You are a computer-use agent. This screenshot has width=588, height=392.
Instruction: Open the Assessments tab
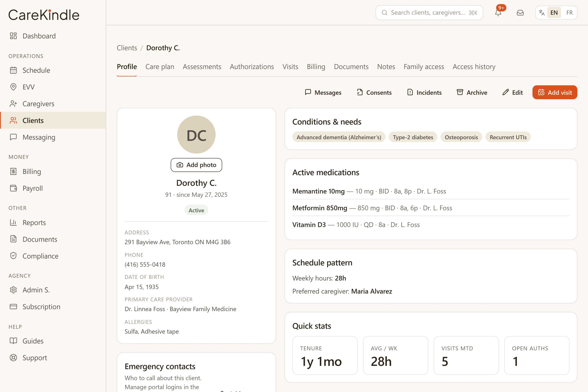[x=202, y=67]
